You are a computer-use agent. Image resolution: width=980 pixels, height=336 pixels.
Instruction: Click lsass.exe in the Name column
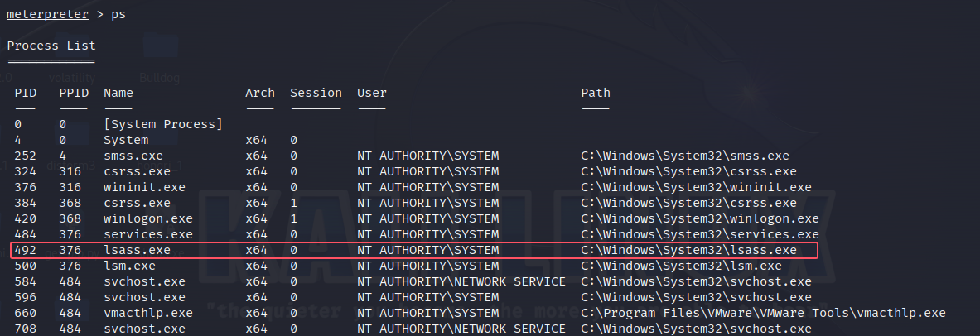click(x=137, y=250)
